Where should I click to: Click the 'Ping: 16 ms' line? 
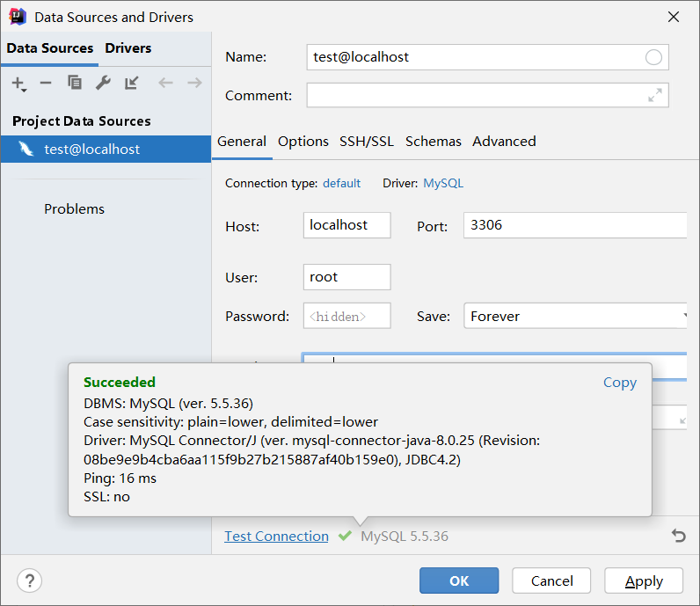coord(120,478)
